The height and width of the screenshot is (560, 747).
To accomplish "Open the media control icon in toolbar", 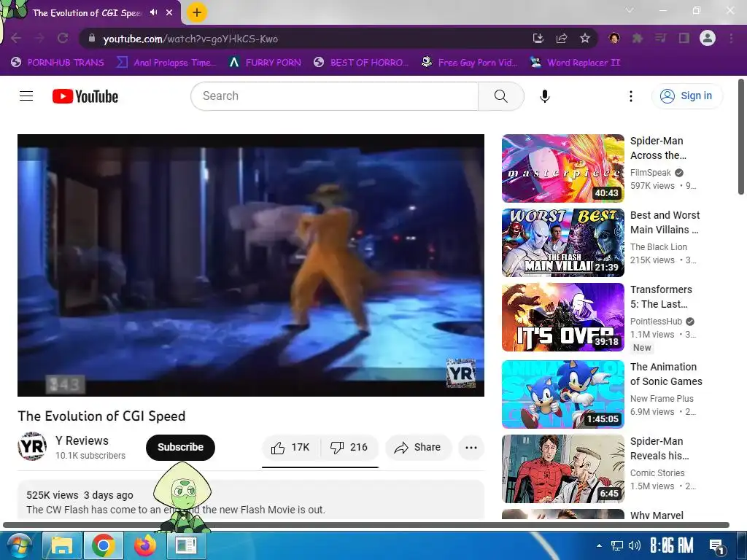I will pos(660,38).
